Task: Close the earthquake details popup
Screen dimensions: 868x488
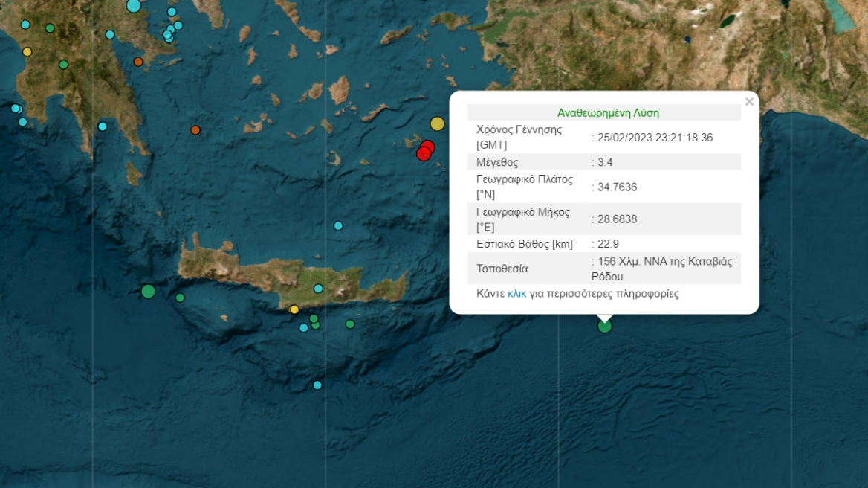Action: coord(749,102)
